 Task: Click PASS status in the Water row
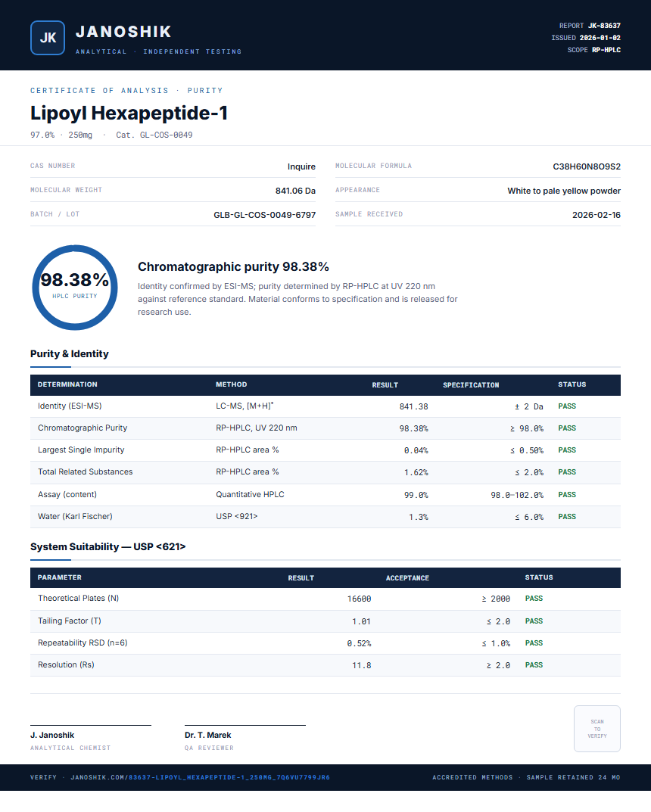click(567, 516)
